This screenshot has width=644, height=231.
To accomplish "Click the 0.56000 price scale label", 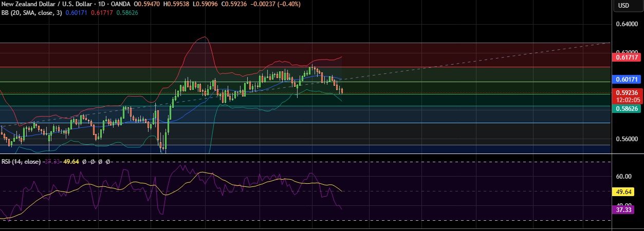I will 627,139.
